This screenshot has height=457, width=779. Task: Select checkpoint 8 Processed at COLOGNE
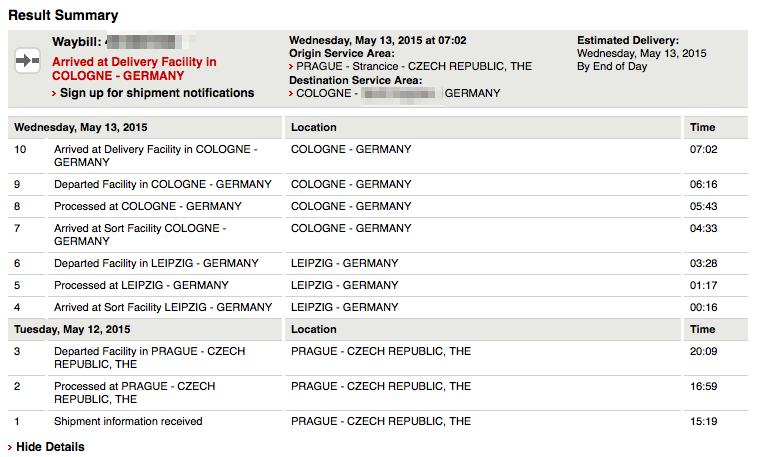[378, 206]
